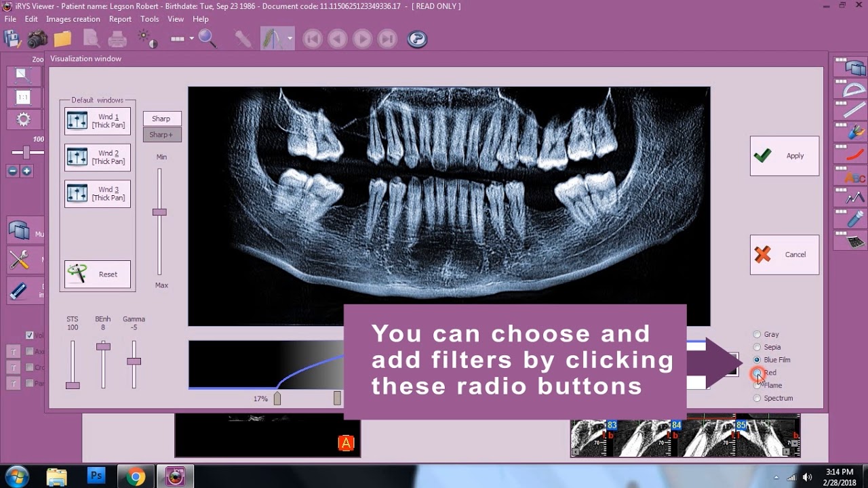Click the printer icon in toolbar
The image size is (868, 488).
[118, 39]
